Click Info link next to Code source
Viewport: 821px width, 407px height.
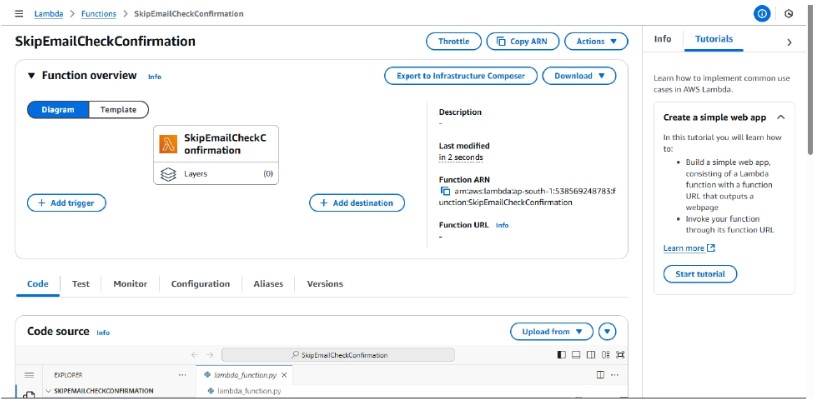[x=103, y=333]
